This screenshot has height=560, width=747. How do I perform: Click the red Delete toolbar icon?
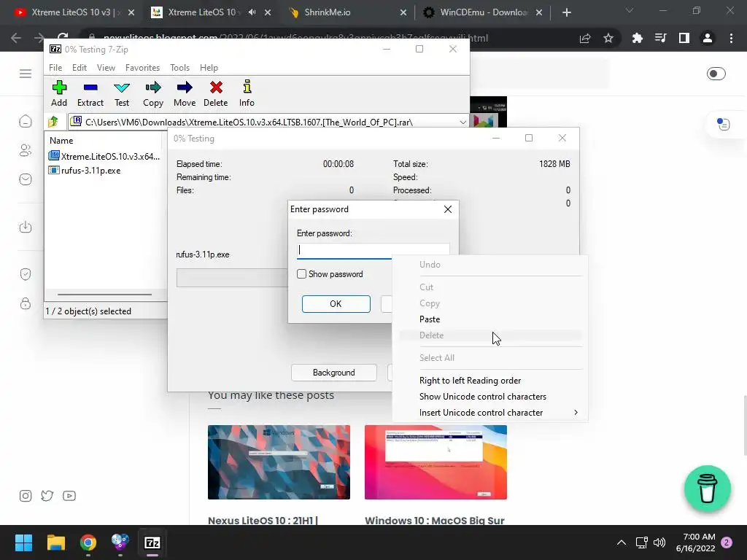pos(216,94)
